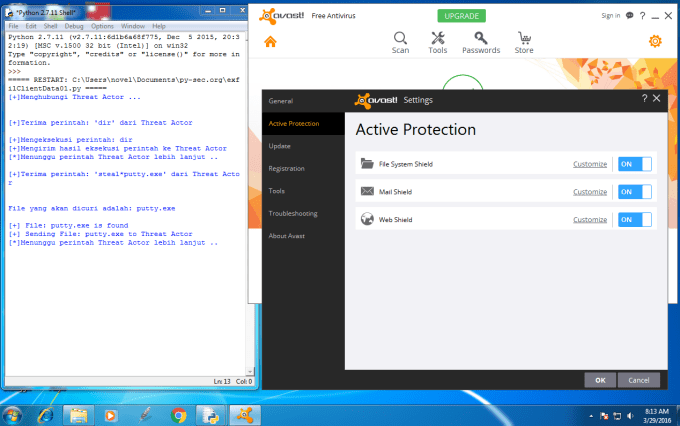The width and height of the screenshot is (680, 426).
Task: Select Troubleshooting settings tab
Action: click(x=303, y=213)
